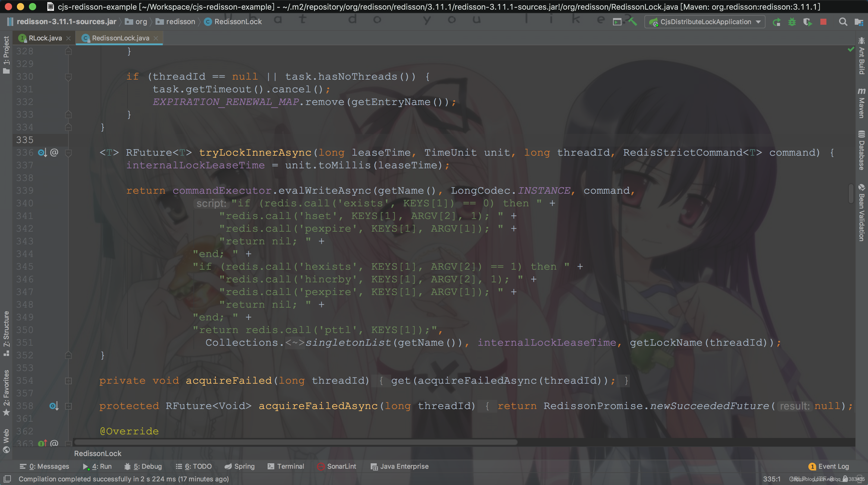
Task: Select the RedissonLock.java tab
Action: 119,38
